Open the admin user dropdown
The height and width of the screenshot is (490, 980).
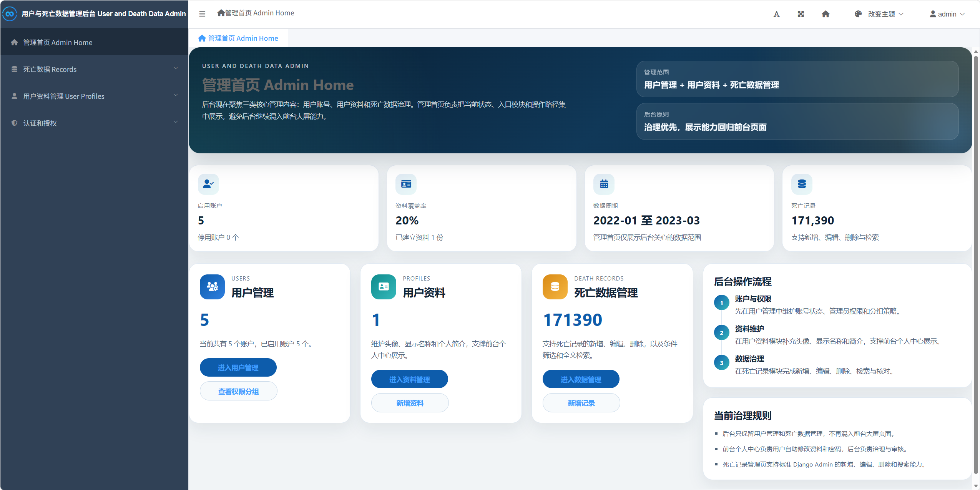coord(947,14)
